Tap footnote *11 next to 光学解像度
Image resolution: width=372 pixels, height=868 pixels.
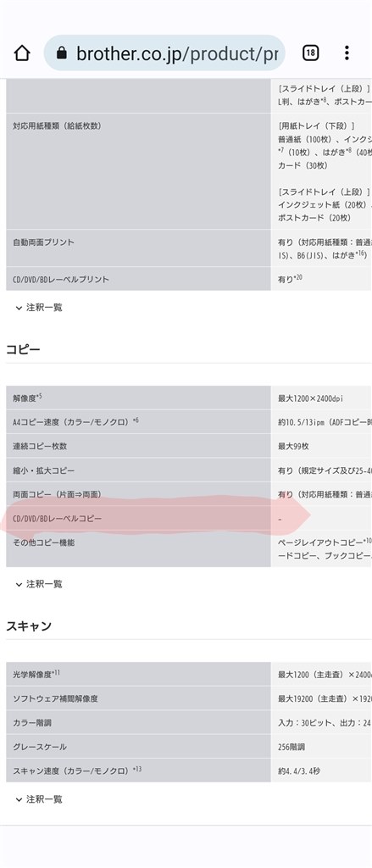pos(57,673)
